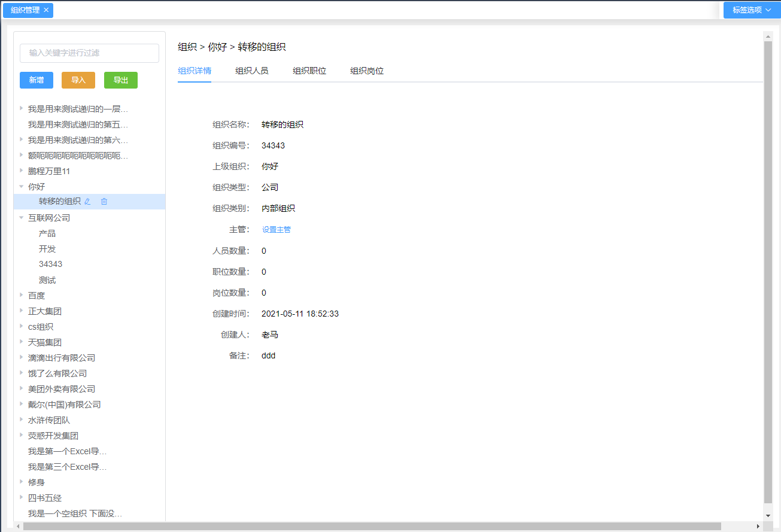Click the 导入 button
Viewport: 781px width, 532px height.
pos(78,80)
